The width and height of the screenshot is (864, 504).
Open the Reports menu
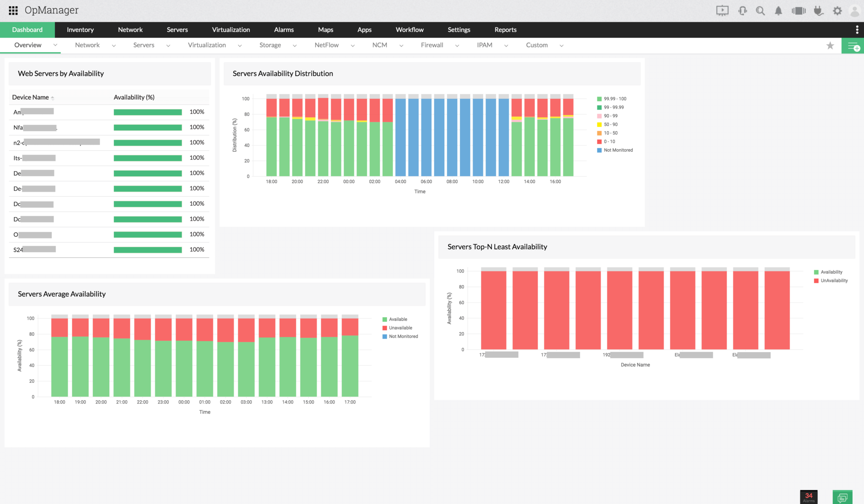click(505, 30)
